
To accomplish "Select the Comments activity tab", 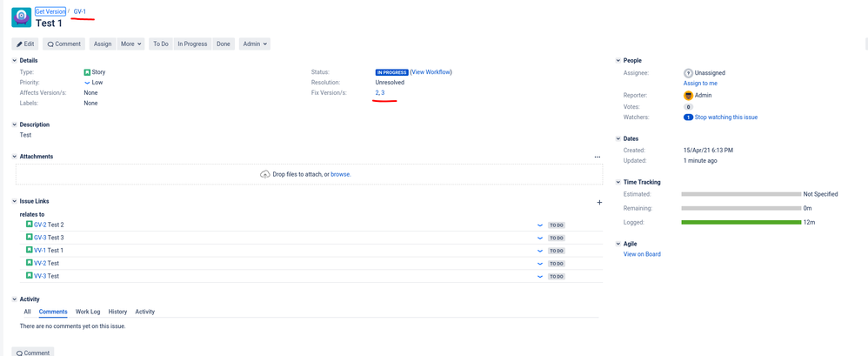I will 53,312.
